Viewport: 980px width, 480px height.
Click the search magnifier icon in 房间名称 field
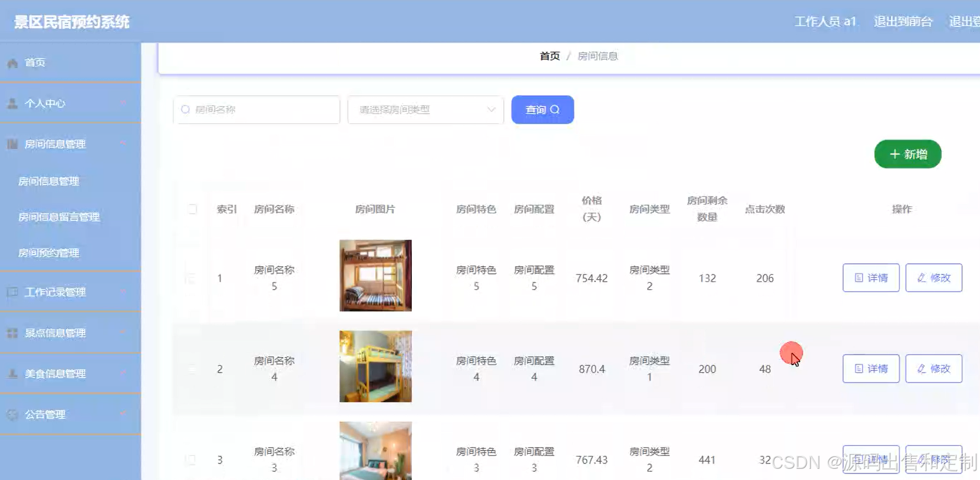point(186,110)
